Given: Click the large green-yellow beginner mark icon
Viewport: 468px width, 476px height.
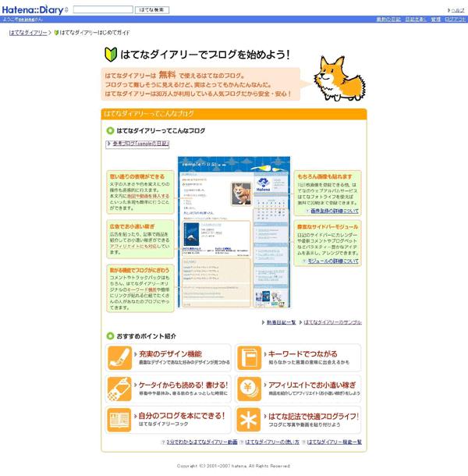Looking at the screenshot, I should point(111,55).
